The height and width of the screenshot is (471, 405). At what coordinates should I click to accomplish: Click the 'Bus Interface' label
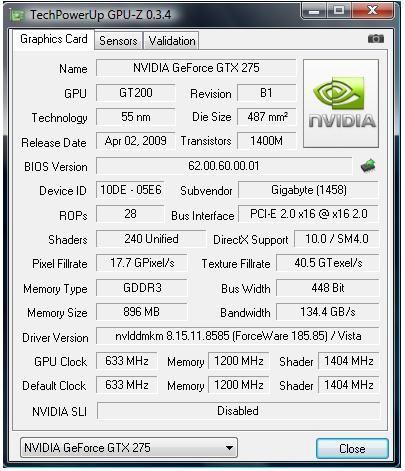point(203,216)
